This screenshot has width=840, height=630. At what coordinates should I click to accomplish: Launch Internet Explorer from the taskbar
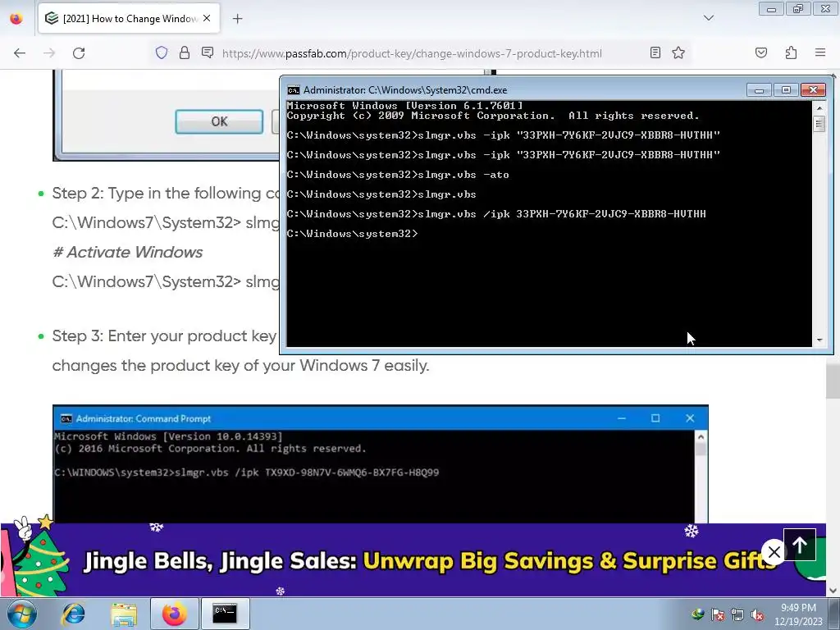[x=73, y=614]
